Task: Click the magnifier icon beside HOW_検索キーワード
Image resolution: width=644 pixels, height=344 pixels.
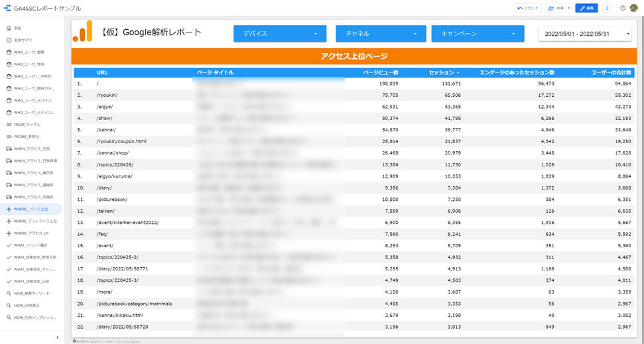Action: tap(9, 293)
